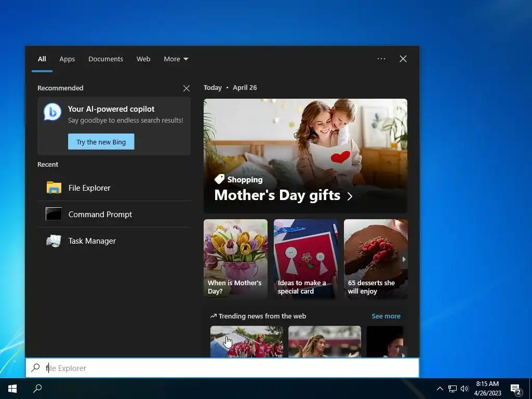Show hidden system tray icons
This screenshot has height=399, width=532.
point(440,389)
